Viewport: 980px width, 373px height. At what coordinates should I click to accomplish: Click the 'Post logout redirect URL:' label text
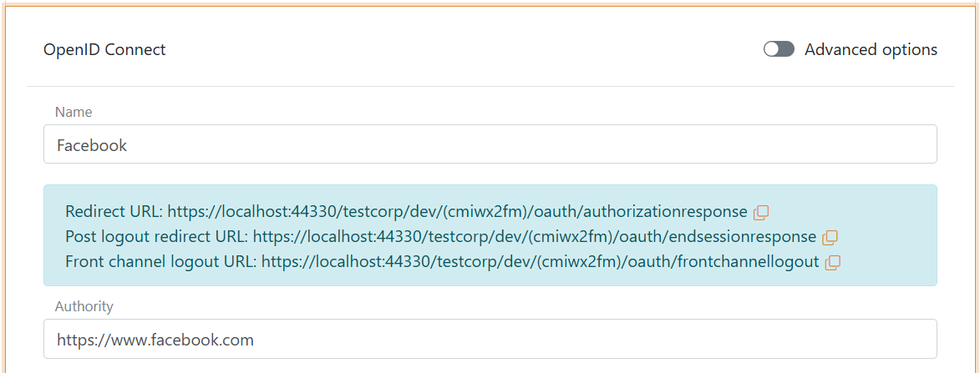[x=156, y=236]
